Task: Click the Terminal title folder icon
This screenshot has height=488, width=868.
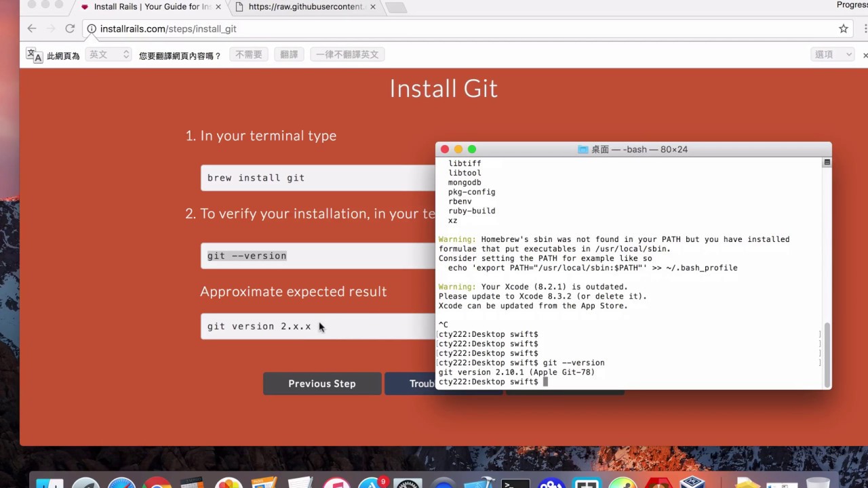Action: [x=583, y=149]
